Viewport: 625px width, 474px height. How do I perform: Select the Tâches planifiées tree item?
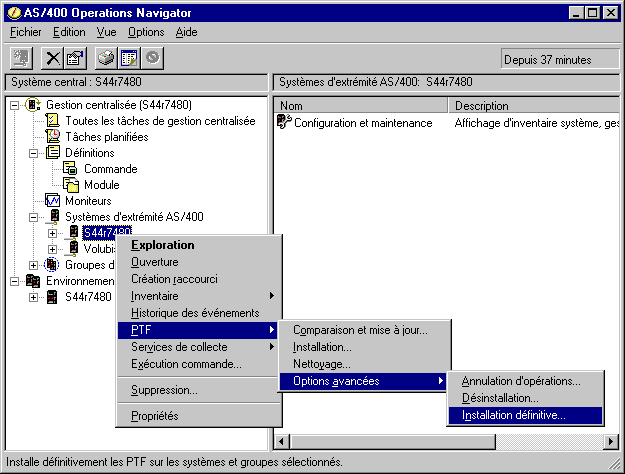point(106,137)
